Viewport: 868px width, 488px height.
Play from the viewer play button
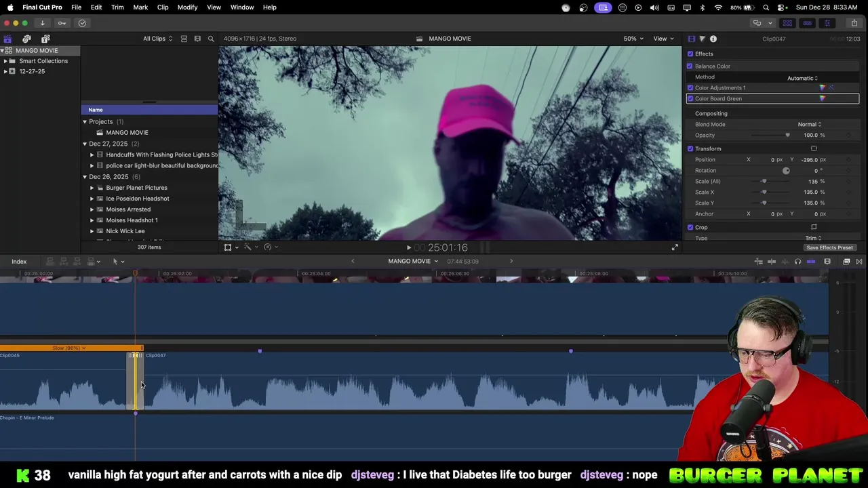click(x=408, y=248)
